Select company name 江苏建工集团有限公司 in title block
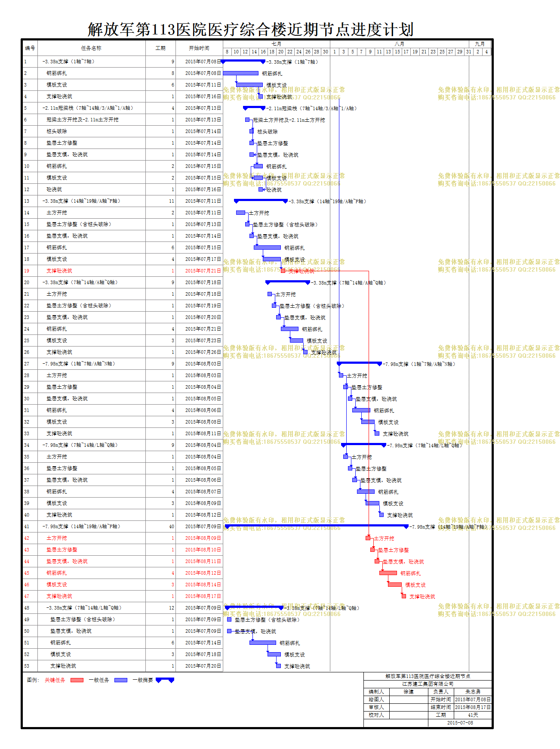 coord(428,684)
